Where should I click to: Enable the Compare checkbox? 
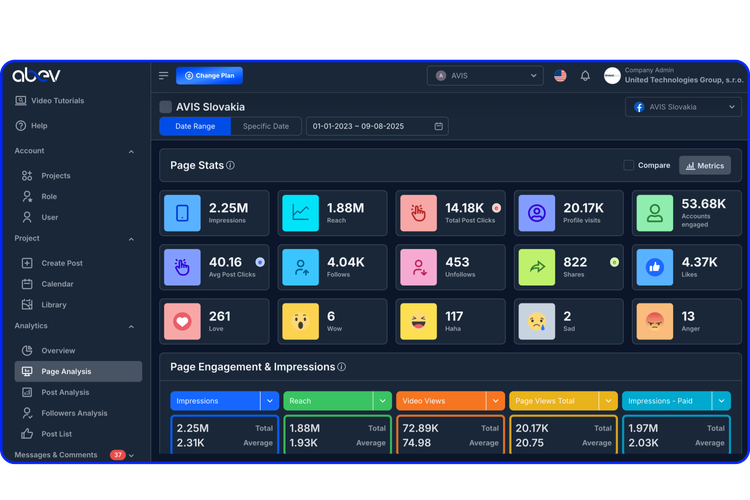pyautogui.click(x=629, y=165)
